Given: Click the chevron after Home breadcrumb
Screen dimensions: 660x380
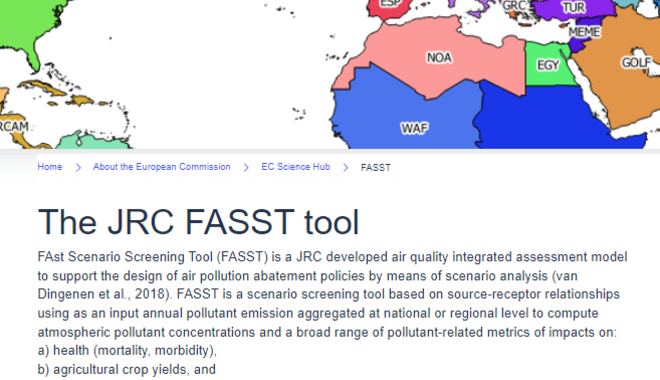Looking at the screenshot, I should (x=78, y=167).
